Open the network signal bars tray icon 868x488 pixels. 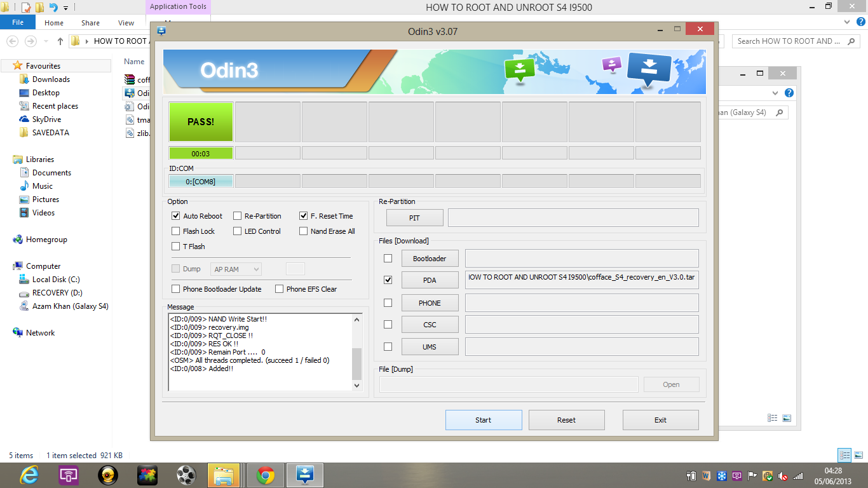pos(798,476)
